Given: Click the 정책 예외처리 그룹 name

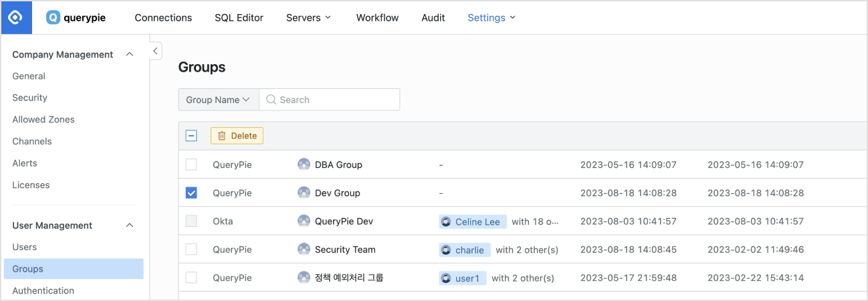Looking at the screenshot, I should [349, 278].
